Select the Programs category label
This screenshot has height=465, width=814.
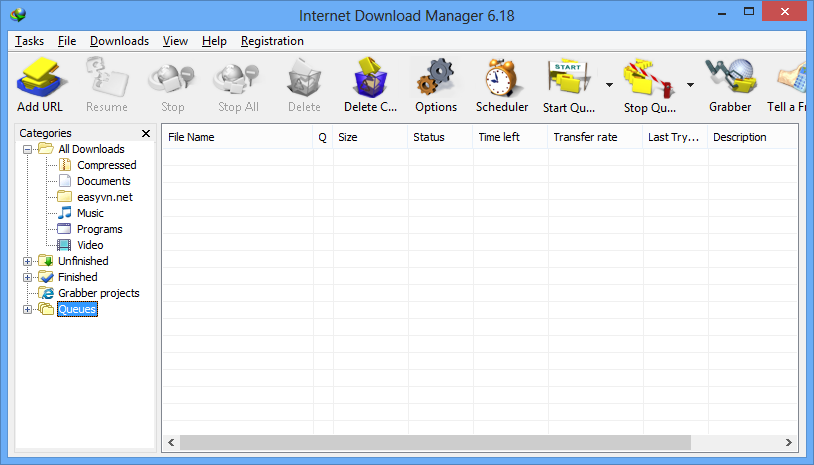pos(100,229)
